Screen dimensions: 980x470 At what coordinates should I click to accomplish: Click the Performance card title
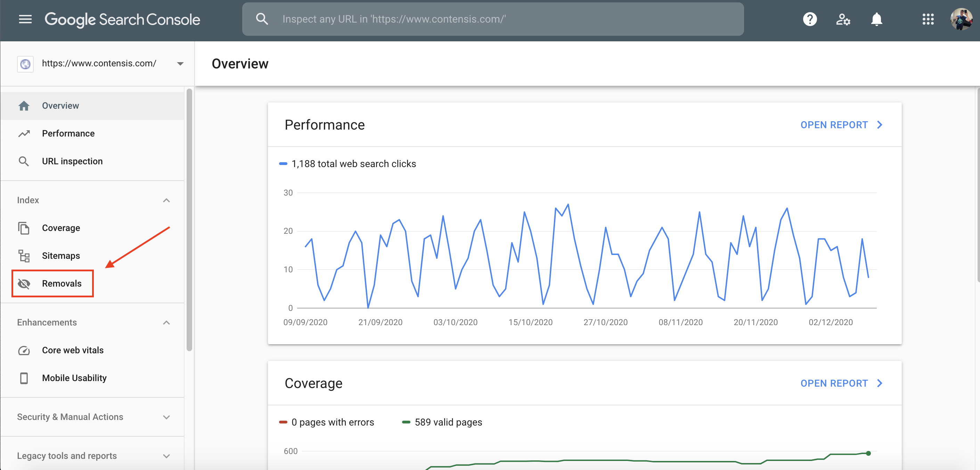point(325,125)
